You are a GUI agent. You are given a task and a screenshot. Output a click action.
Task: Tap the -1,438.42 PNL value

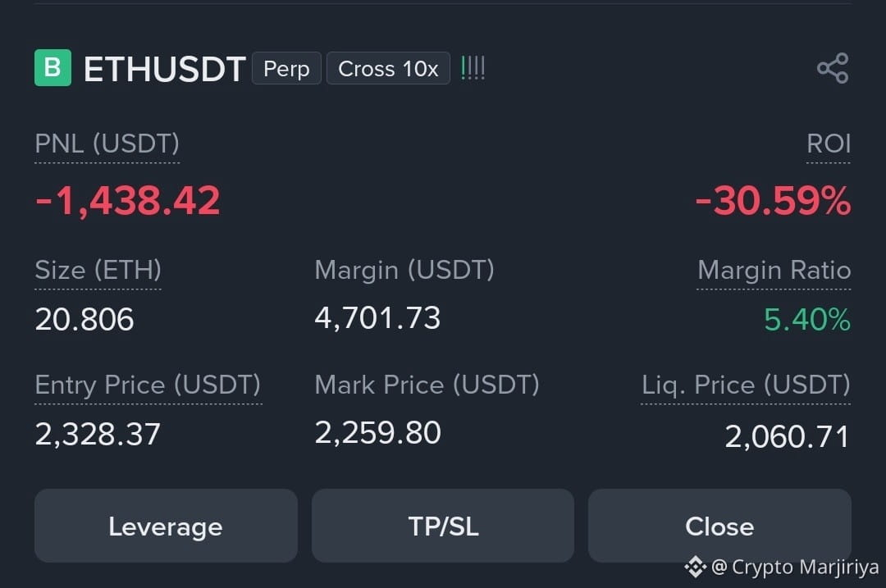point(128,201)
